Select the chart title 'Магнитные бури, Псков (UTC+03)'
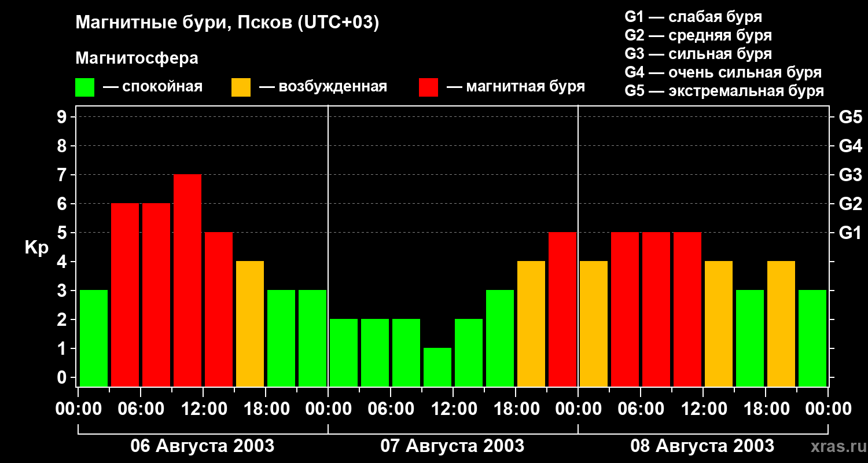 (x=227, y=23)
